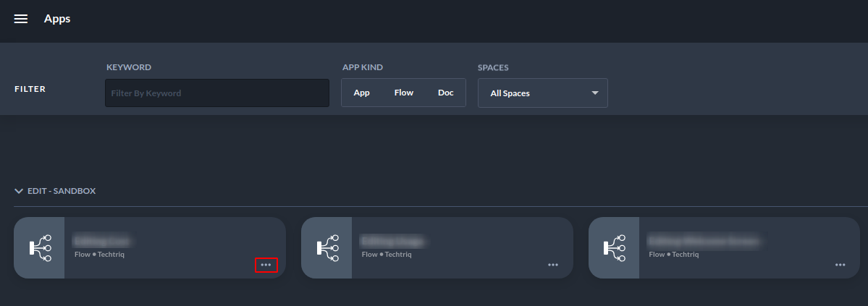Open the hamburger navigation menu
868x306 pixels.
(21, 19)
